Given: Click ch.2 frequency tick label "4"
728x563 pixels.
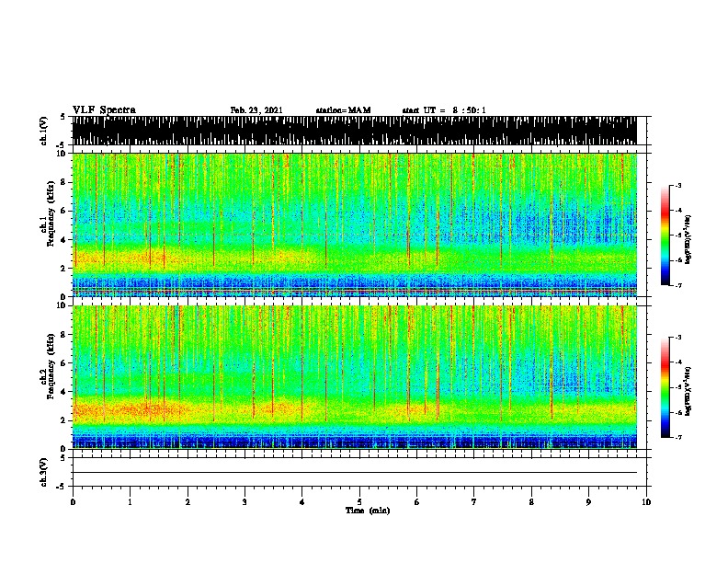Looking at the screenshot, I should (63, 392).
